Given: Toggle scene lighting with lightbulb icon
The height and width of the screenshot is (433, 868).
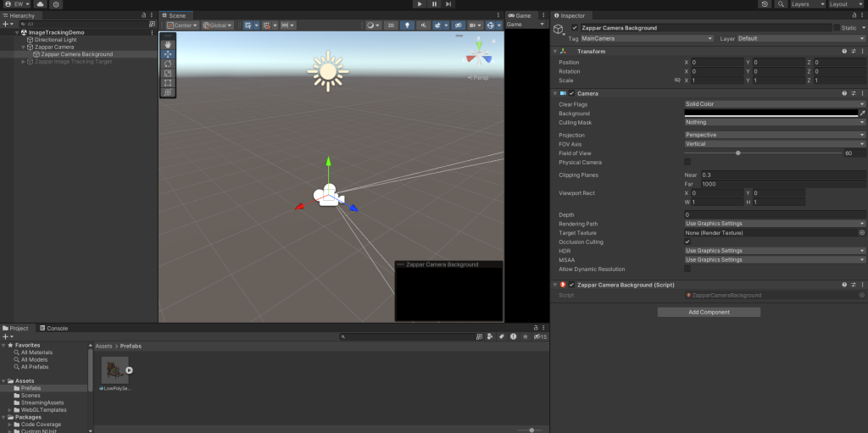Looking at the screenshot, I should [406, 25].
